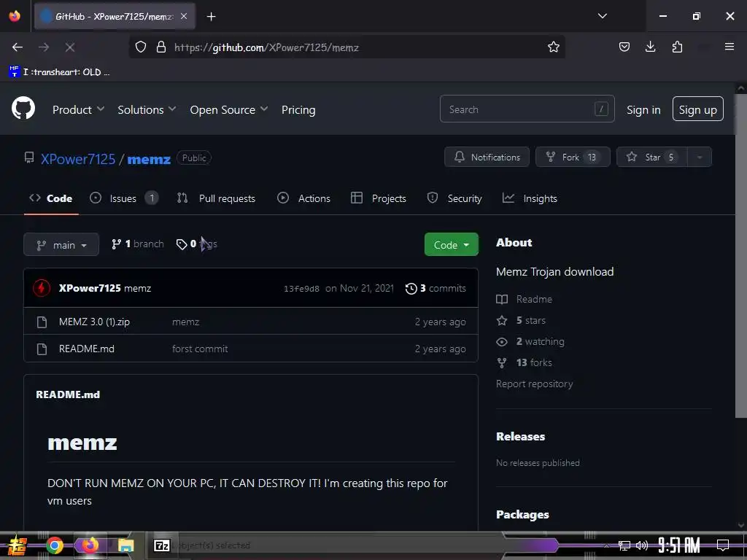The height and width of the screenshot is (560, 747).
Task: Open File Explorer from the taskbar
Action: (x=125, y=545)
